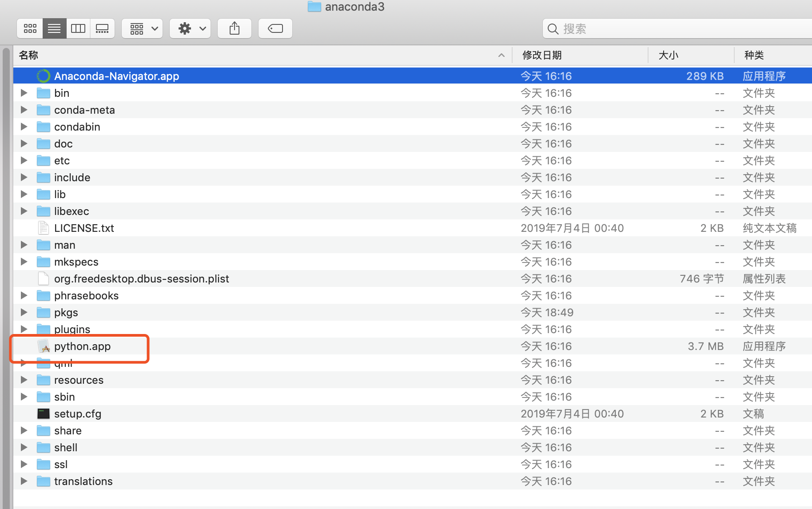Select the setup.cfg file name

click(x=78, y=414)
